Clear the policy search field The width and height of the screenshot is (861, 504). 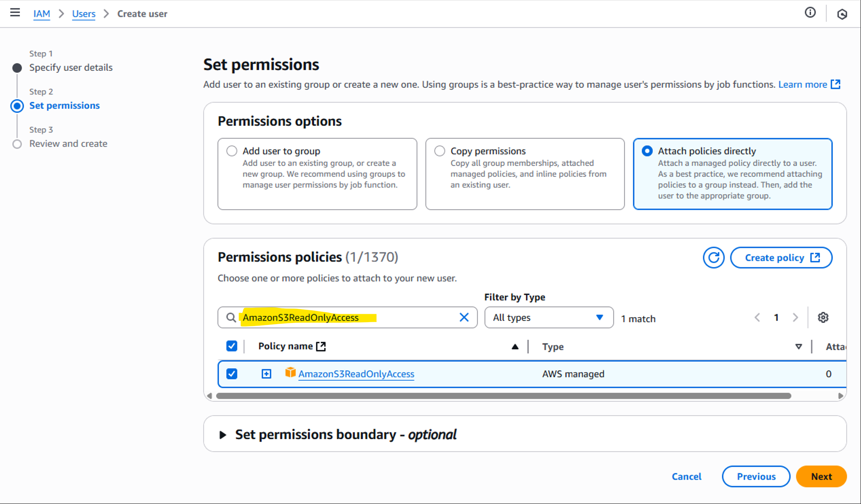pyautogui.click(x=464, y=317)
